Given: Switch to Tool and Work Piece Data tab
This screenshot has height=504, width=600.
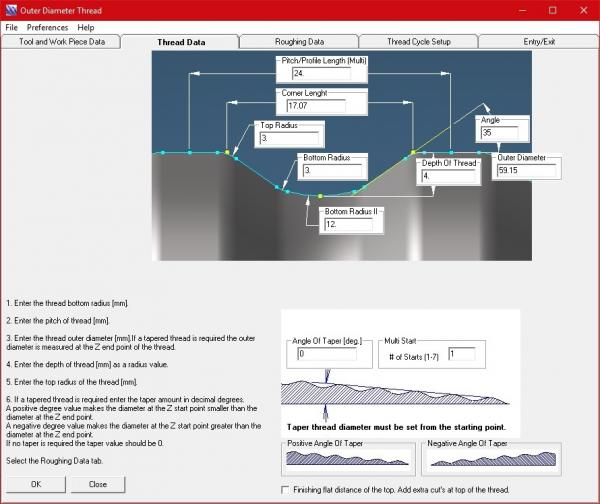Looking at the screenshot, I should [61, 42].
